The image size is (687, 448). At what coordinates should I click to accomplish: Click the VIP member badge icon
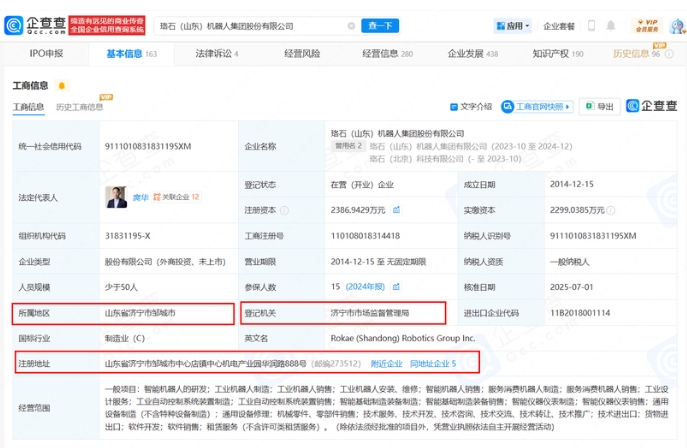coord(650,24)
